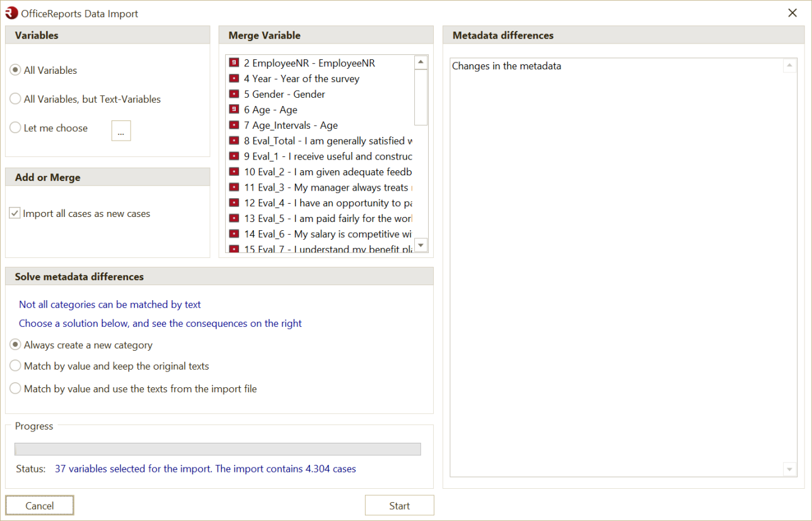Viewport: 812px width, 521px height.
Task: Click the import progress bar
Action: (x=217, y=448)
